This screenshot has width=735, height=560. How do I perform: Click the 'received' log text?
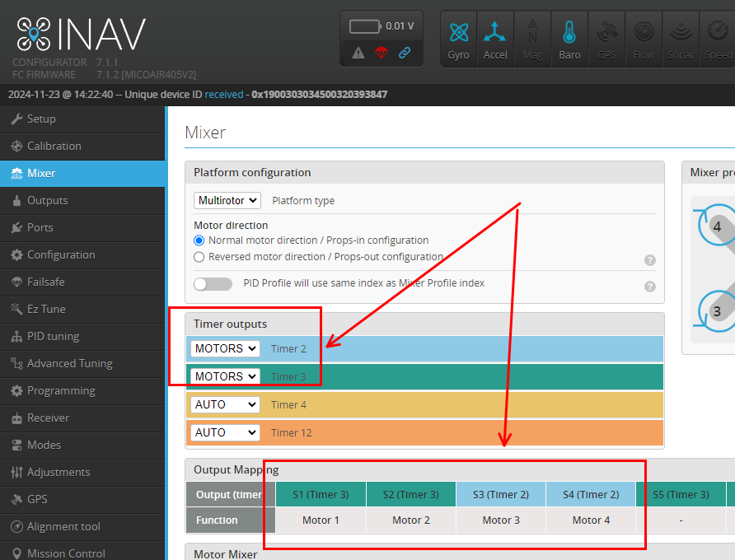224,95
